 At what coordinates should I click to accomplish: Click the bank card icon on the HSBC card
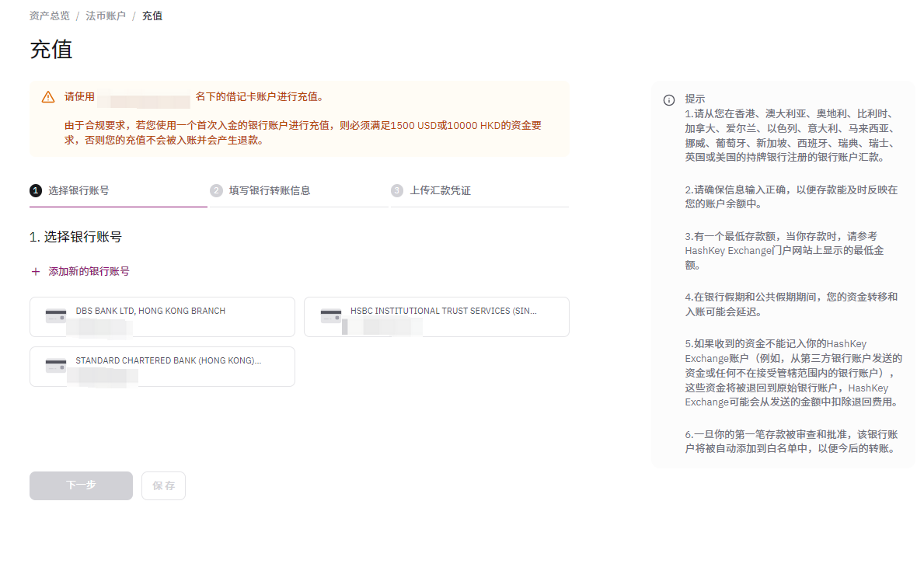[x=330, y=315]
